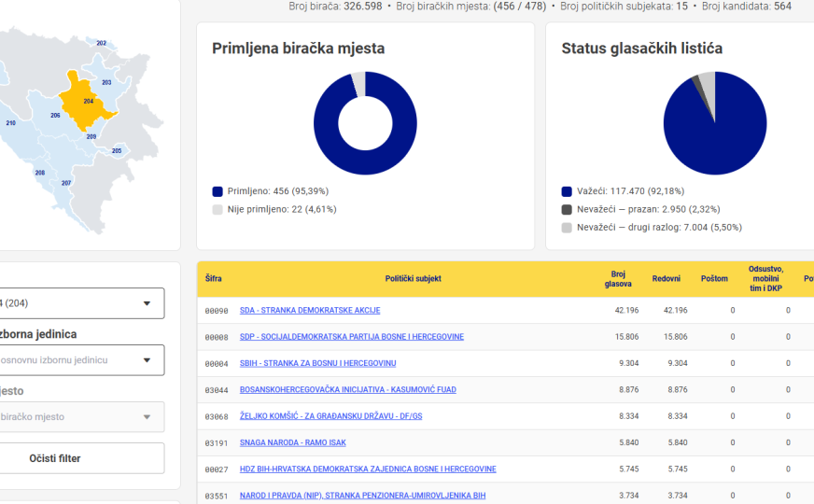Click Nije primljeno: 22 (4,61%) legend text
This screenshot has width=814, height=504.
[282, 210]
